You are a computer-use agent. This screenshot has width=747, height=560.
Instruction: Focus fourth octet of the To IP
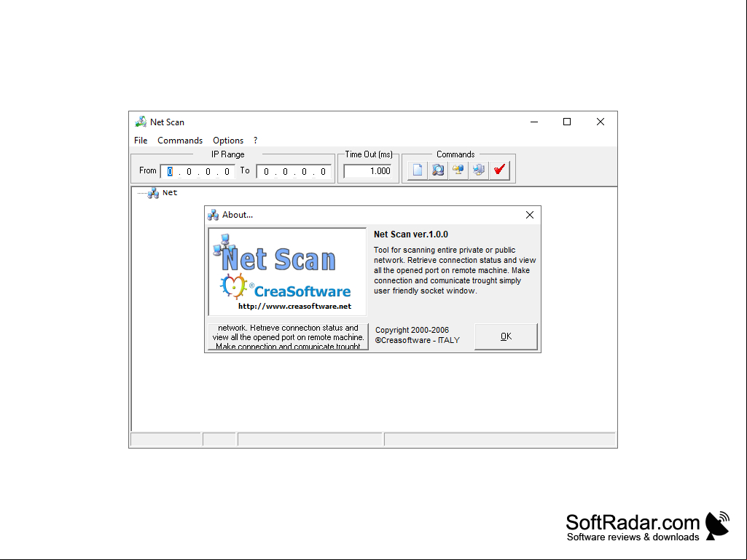[x=323, y=171]
